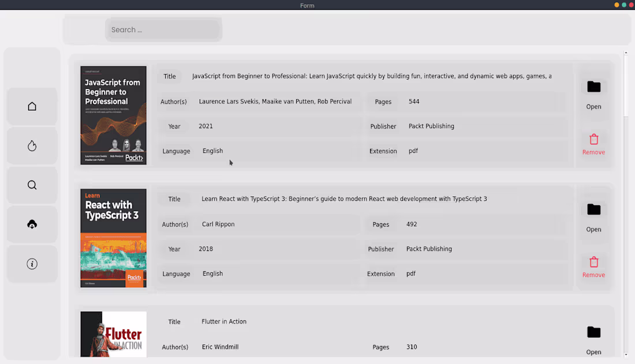Open the cloud download section in sidebar
Image resolution: width=635 pixels, height=364 pixels.
32,224
